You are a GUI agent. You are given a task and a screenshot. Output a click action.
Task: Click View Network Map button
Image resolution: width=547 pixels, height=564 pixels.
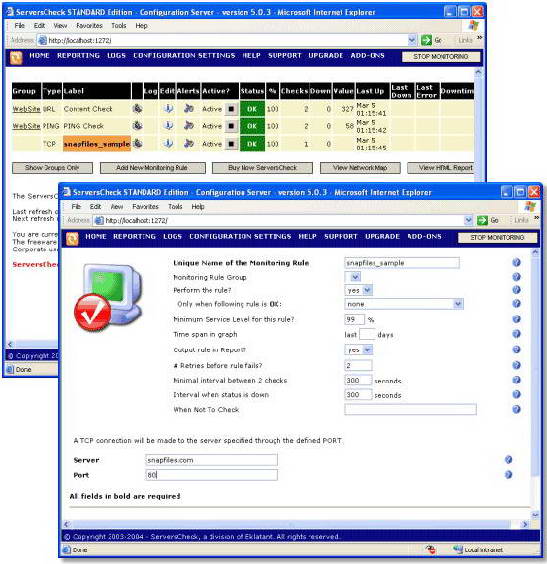click(x=360, y=168)
